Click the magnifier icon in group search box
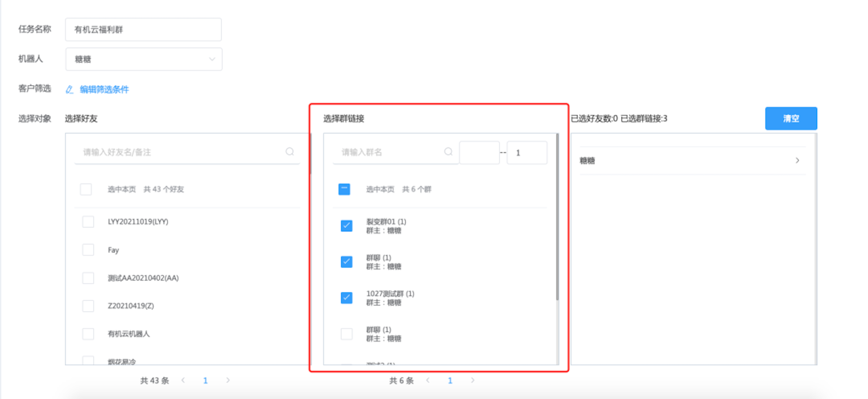868x399 pixels. (448, 151)
